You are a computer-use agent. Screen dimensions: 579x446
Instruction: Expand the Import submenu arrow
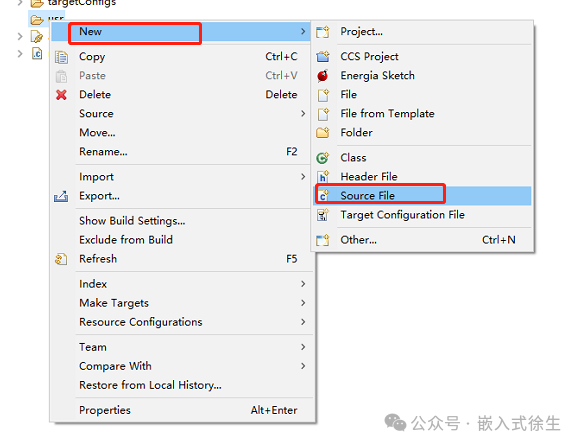[303, 177]
